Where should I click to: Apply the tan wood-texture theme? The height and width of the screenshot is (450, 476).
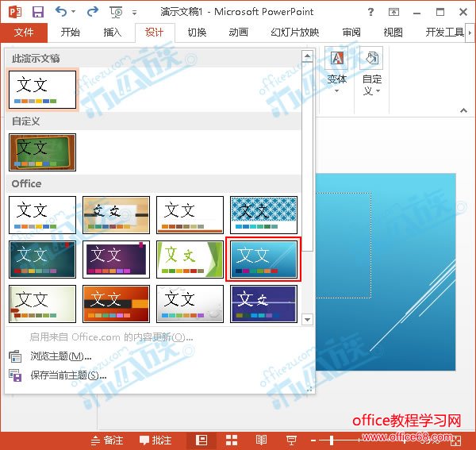(x=116, y=214)
